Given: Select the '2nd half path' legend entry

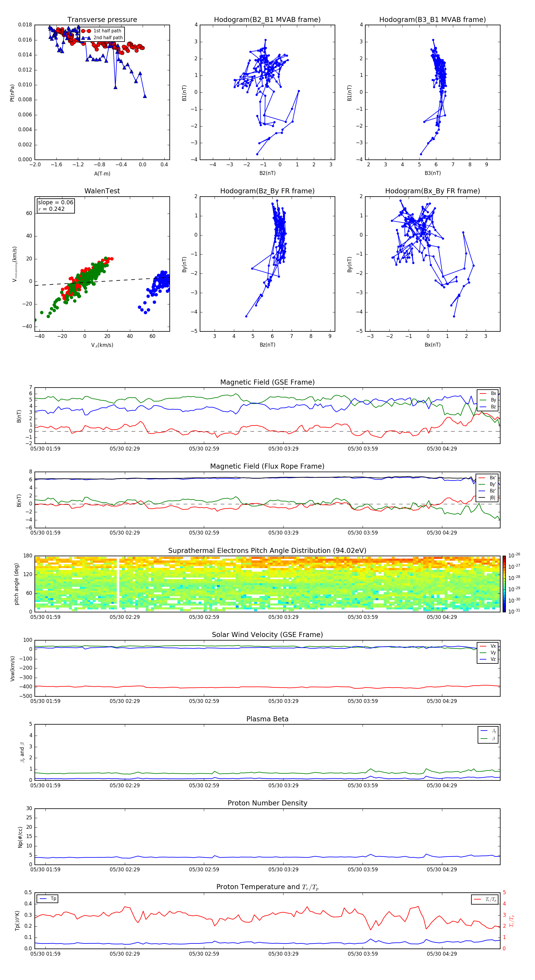Looking at the screenshot, I should pos(102,38).
